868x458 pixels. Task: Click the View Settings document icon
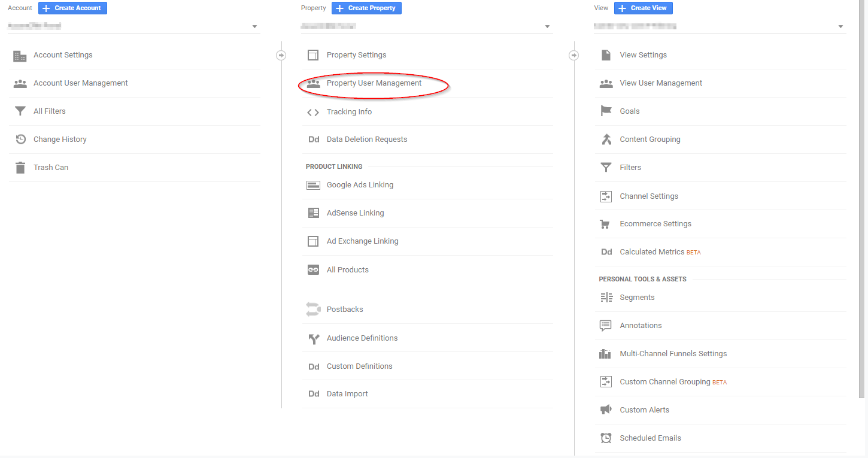coord(606,55)
